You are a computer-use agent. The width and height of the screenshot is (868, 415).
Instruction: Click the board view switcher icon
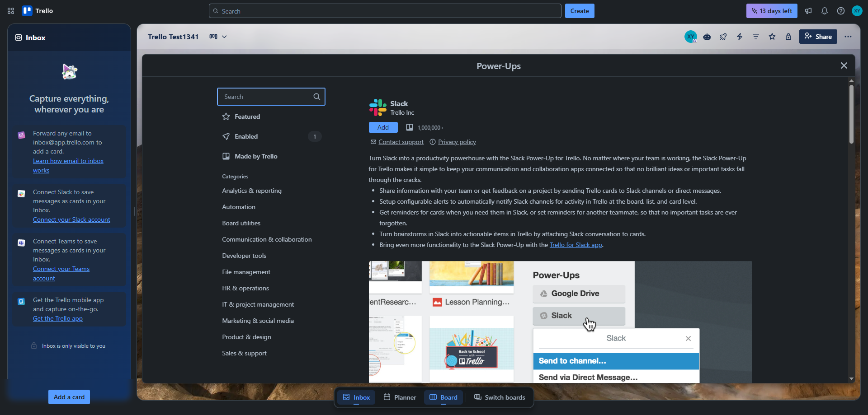213,37
